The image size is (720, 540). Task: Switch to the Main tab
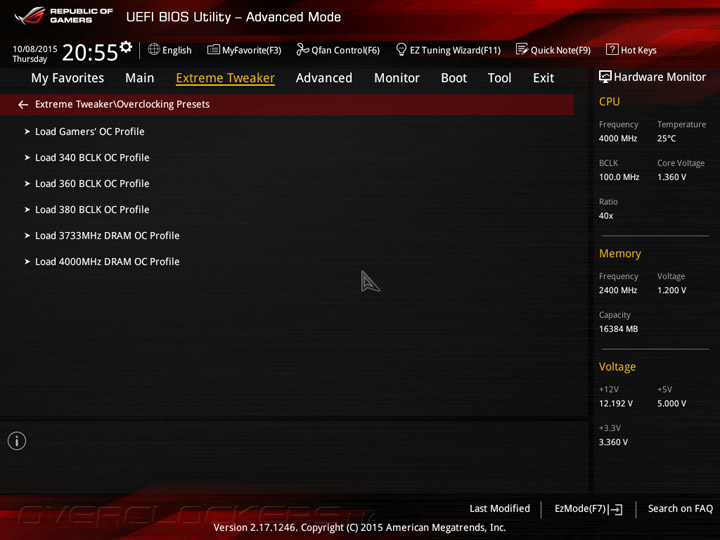[140, 78]
